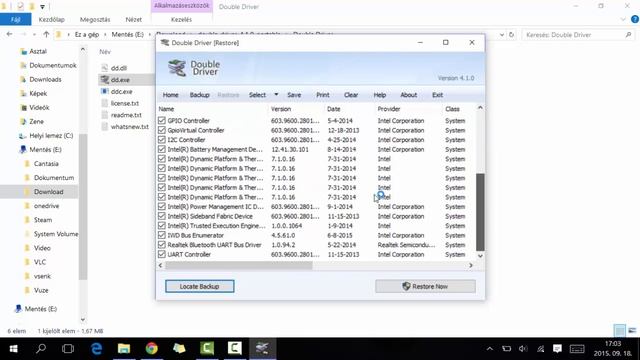The image size is (640, 360).
Task: Open the Action Center notification icon
Action: pyautogui.click(x=557, y=349)
